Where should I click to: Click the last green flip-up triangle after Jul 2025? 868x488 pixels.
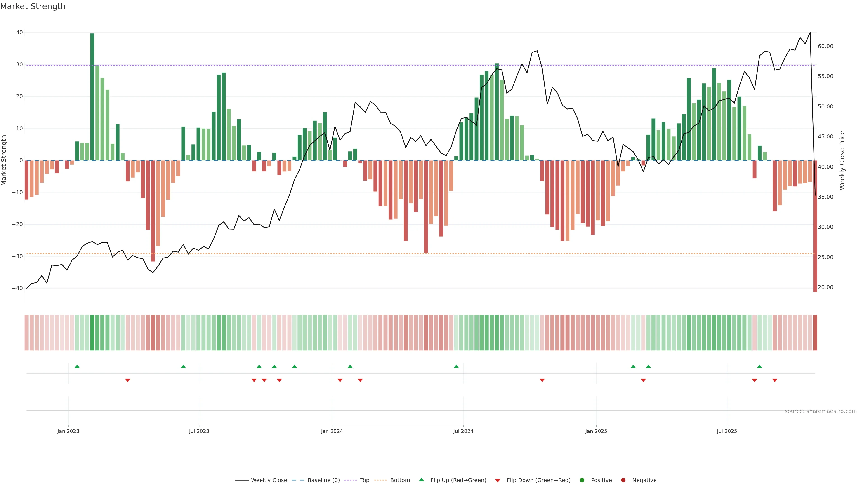[x=759, y=366]
